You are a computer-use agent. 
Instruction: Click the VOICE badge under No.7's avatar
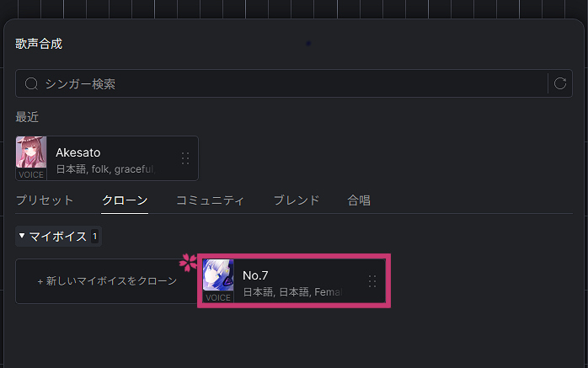(218, 297)
